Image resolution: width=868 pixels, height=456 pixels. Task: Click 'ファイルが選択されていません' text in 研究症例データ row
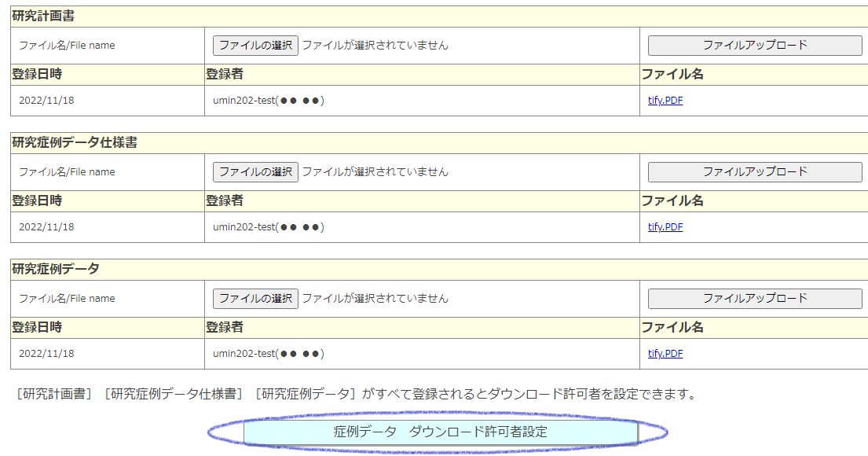375,299
